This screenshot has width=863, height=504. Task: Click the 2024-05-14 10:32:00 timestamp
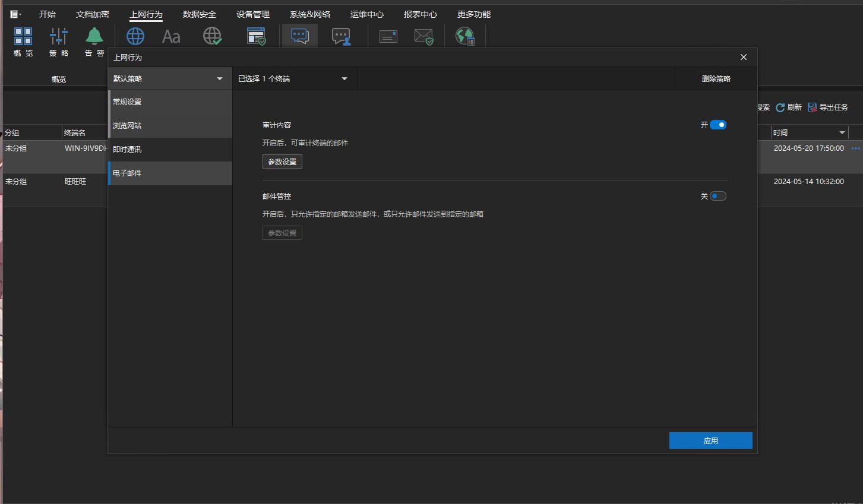point(809,182)
